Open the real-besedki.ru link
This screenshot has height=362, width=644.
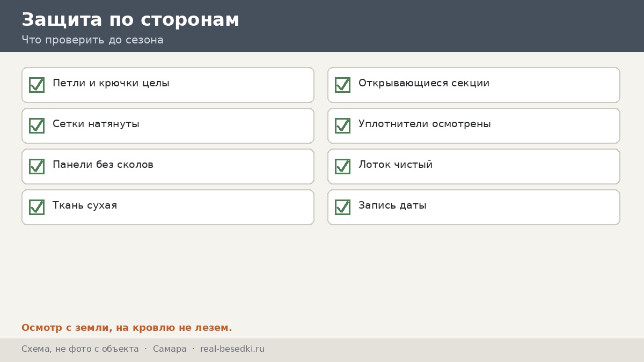click(232, 349)
